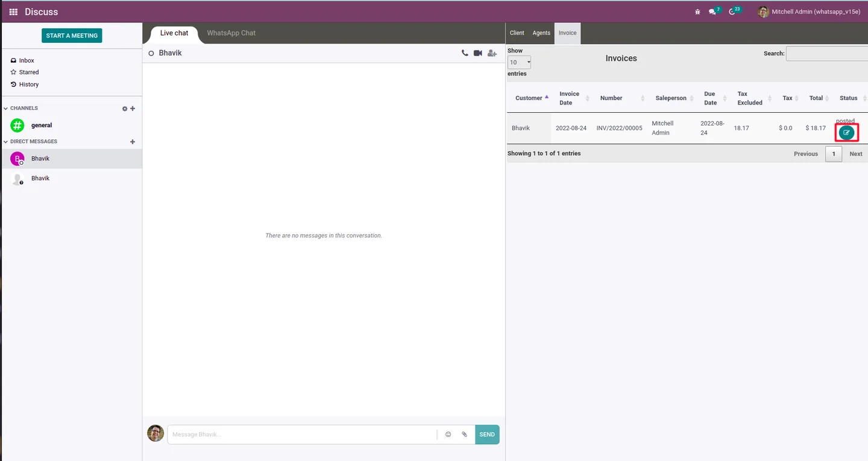This screenshot has height=461, width=868.
Task: Open the Show entries dropdown
Action: (x=519, y=62)
